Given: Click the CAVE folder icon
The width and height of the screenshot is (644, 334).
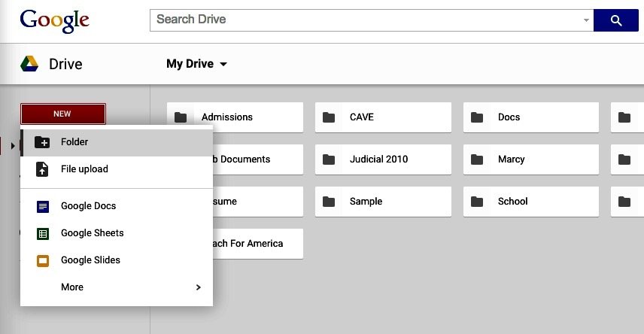Looking at the screenshot, I should (329, 117).
